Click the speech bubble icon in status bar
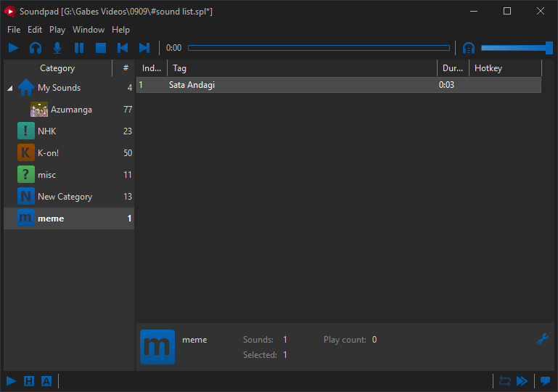The image size is (558, 392). (x=544, y=381)
